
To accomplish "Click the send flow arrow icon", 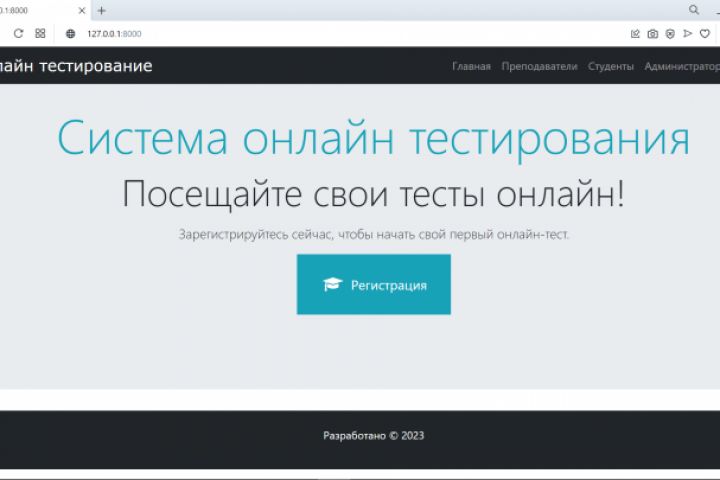I will [x=687, y=34].
